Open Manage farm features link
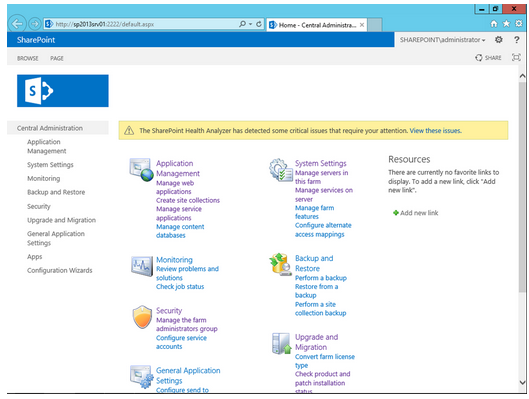The width and height of the screenshot is (529, 399). point(314,212)
